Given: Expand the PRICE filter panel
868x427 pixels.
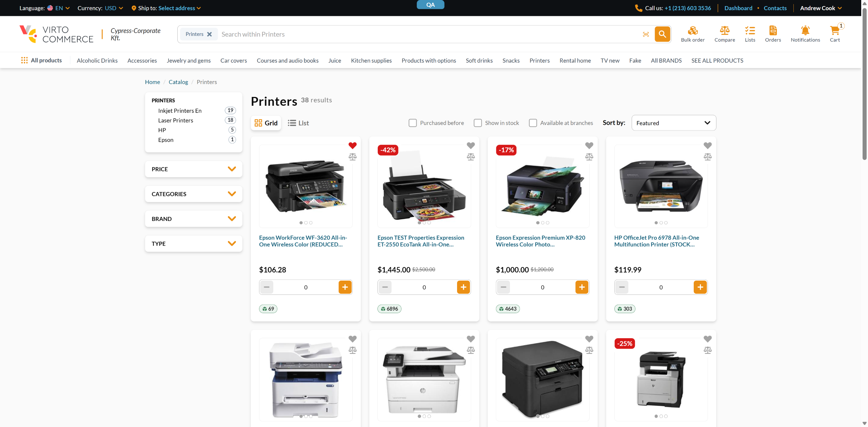Looking at the screenshot, I should coord(194,169).
